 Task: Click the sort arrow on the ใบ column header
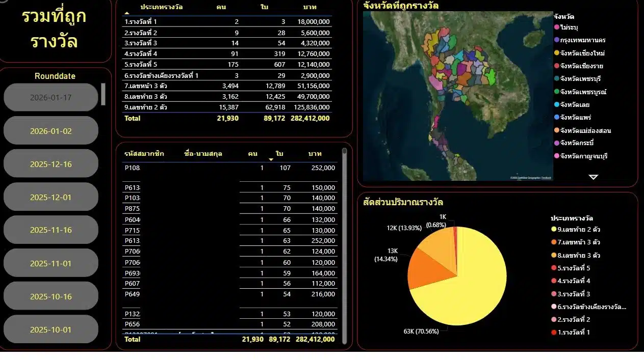pyautogui.click(x=271, y=159)
